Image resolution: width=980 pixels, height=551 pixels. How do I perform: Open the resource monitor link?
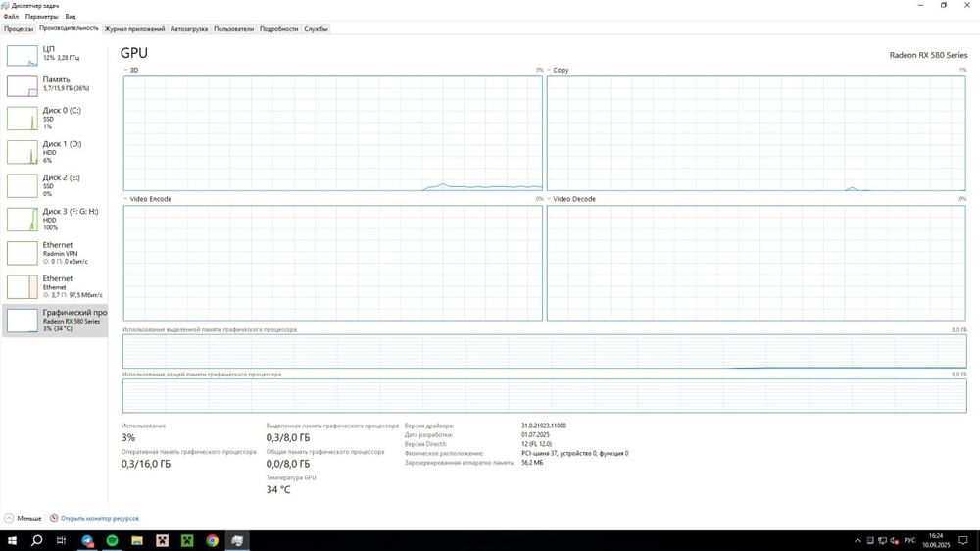coord(99,518)
